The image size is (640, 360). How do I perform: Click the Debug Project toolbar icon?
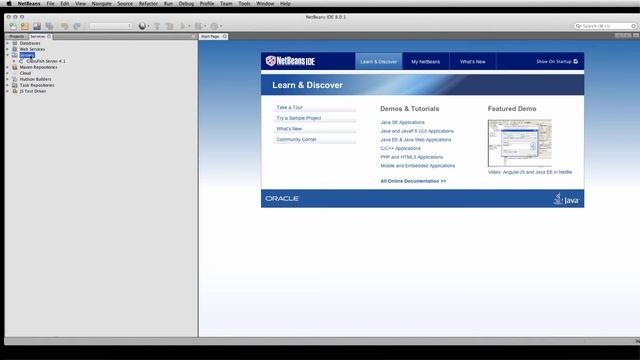tap(199, 26)
